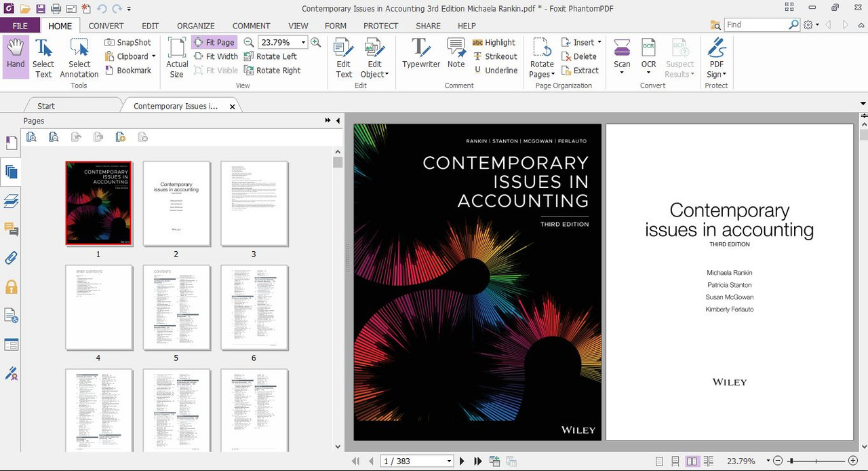Viewport: 868px width, 471px height.
Task: Collapse the Pages navigation panel
Action: pyautogui.click(x=338, y=121)
